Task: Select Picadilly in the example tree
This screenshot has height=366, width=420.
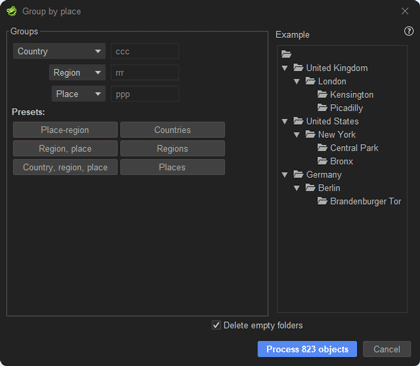Action: point(346,108)
